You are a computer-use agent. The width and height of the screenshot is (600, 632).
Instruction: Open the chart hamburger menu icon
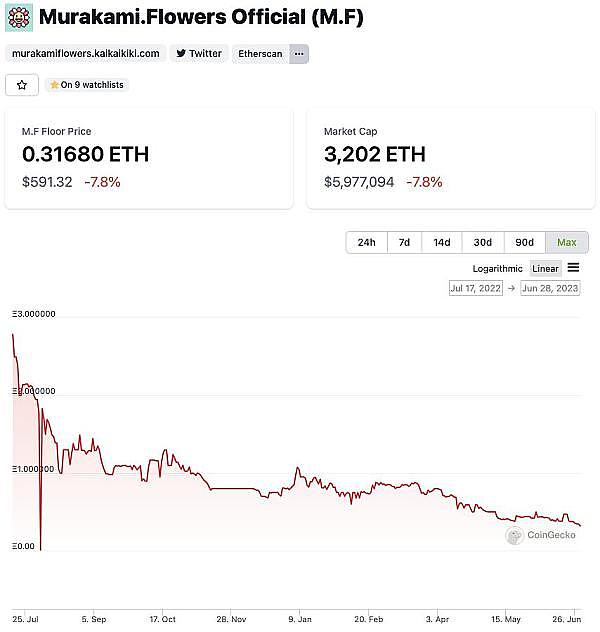[573, 268]
